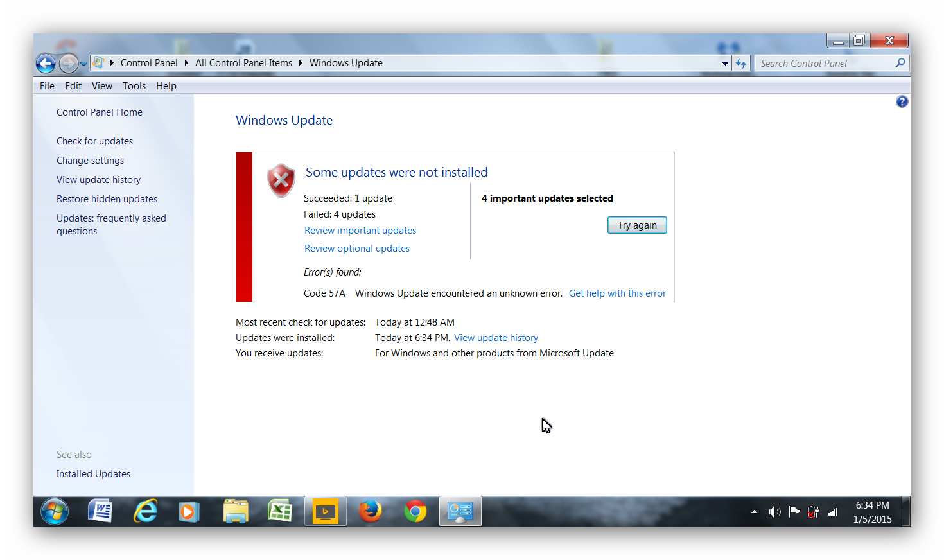Navigate to All Control Panel Items breadcrumb
This screenshot has width=944, height=560.
(x=243, y=63)
